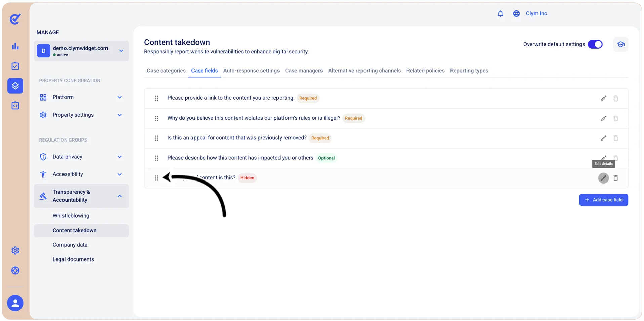Open Whistleblowing in sidebar

tap(71, 216)
